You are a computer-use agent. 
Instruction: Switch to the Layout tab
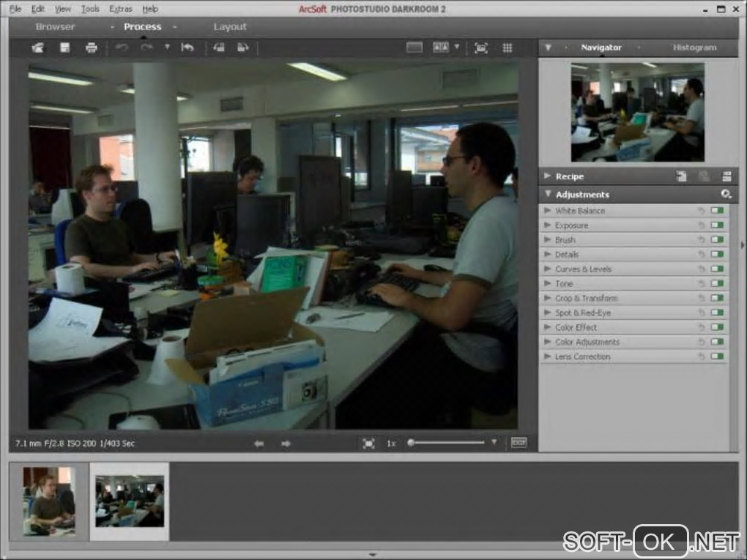(230, 27)
